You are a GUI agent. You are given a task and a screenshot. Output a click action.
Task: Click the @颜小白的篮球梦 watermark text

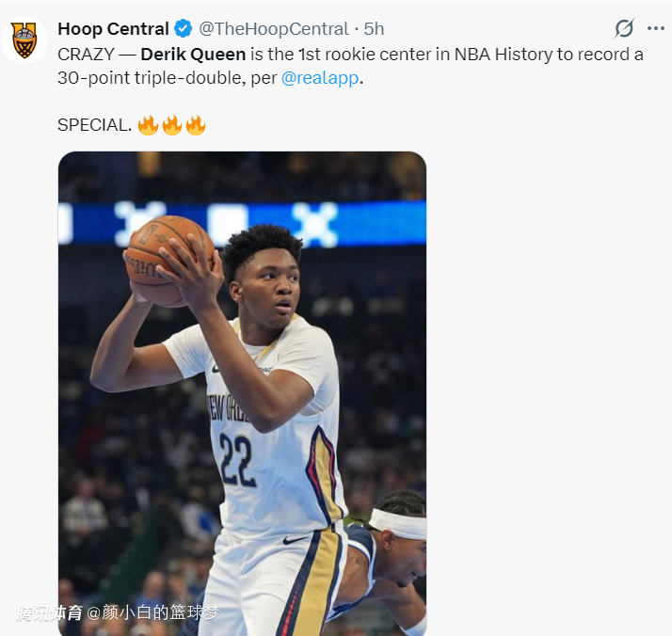coord(153,613)
